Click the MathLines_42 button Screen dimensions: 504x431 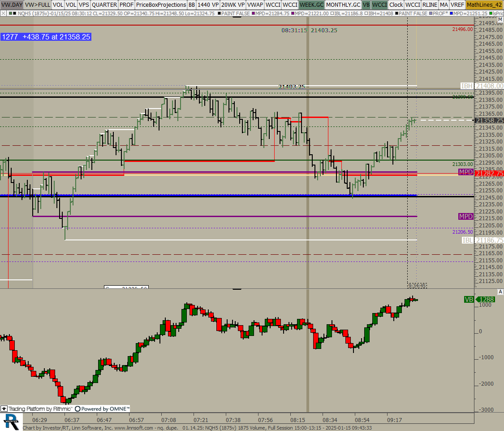[484, 4]
